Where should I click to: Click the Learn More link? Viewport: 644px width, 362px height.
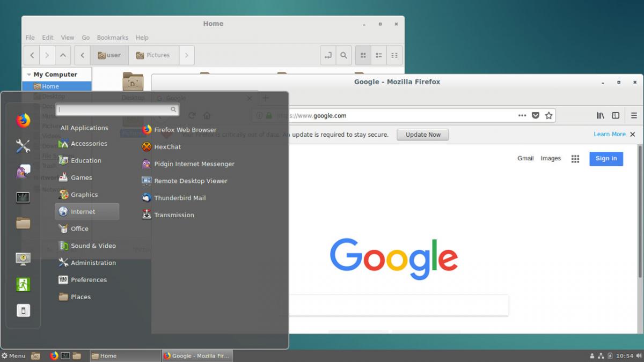tap(610, 134)
